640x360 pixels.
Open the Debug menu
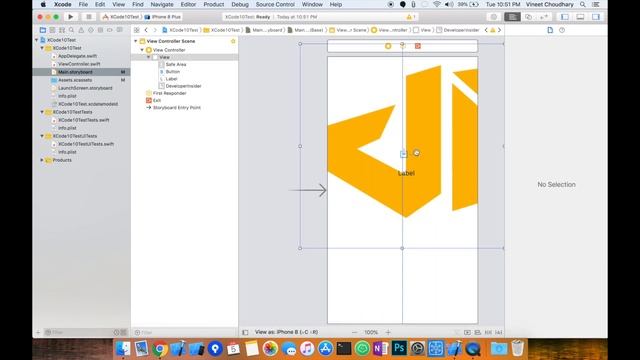(x=240, y=4)
